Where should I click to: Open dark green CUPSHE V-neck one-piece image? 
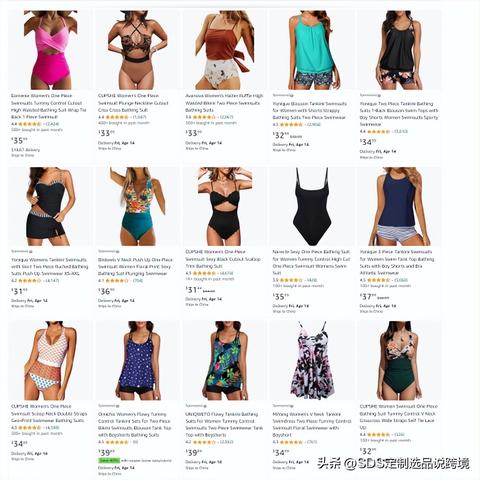click(397, 361)
